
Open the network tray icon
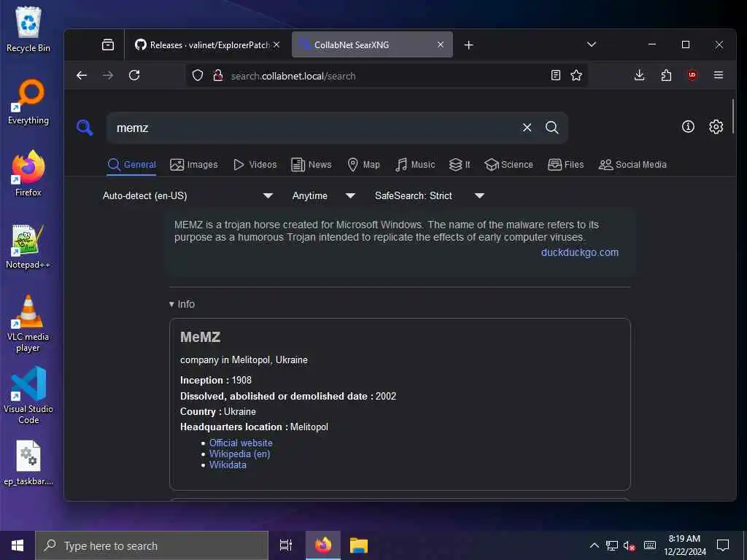point(612,545)
